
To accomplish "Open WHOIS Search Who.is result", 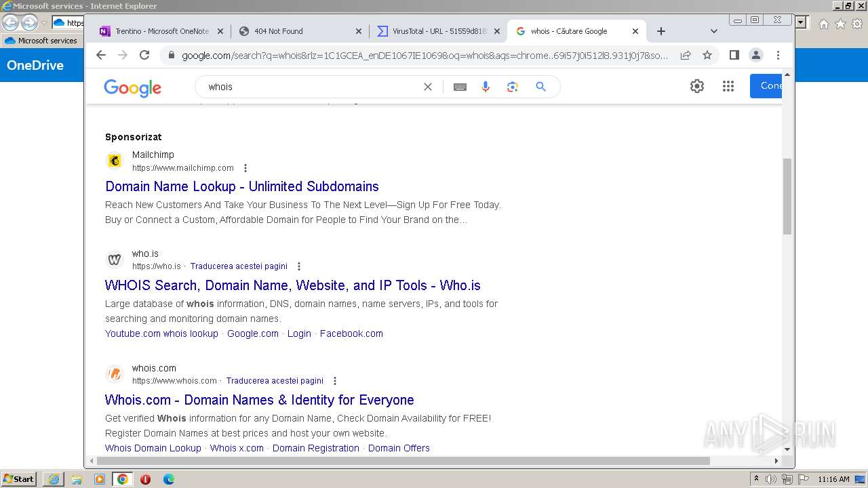I will (x=293, y=285).
